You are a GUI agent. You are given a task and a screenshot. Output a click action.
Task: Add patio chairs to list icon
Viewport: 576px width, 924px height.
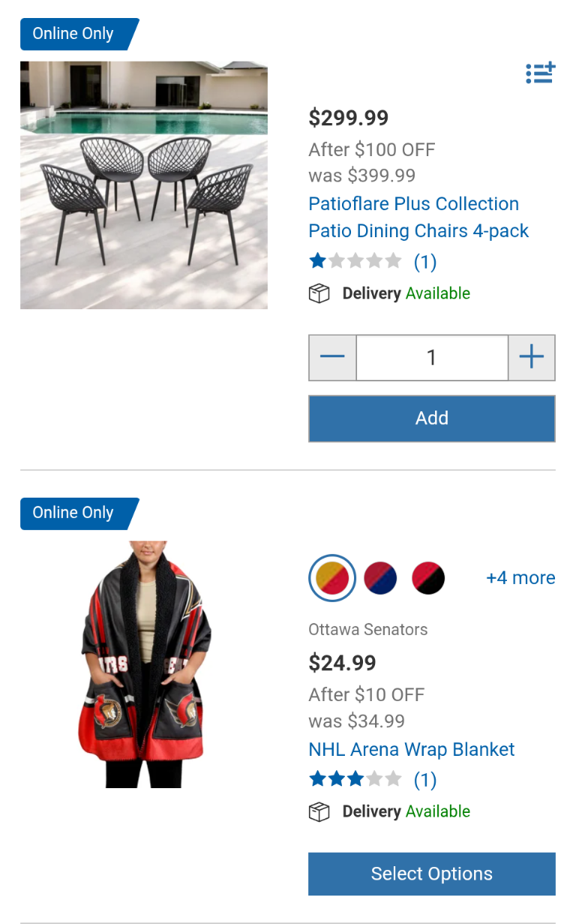coord(540,73)
